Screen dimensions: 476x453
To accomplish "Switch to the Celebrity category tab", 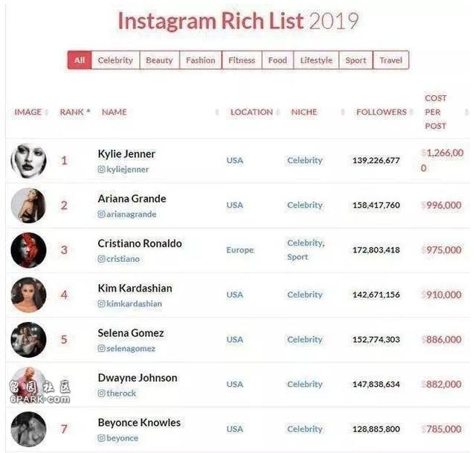I will pyautogui.click(x=115, y=60).
